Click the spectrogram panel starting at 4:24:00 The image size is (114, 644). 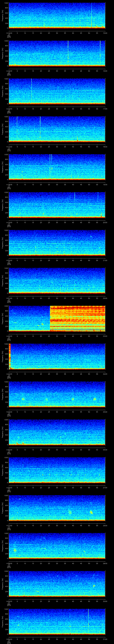pos(57,394)
